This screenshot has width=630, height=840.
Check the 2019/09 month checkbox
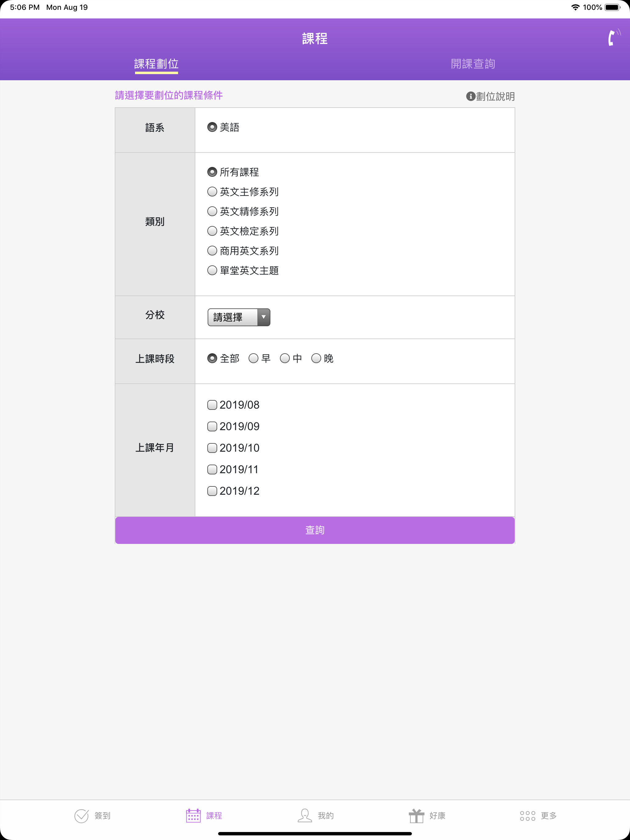click(212, 426)
